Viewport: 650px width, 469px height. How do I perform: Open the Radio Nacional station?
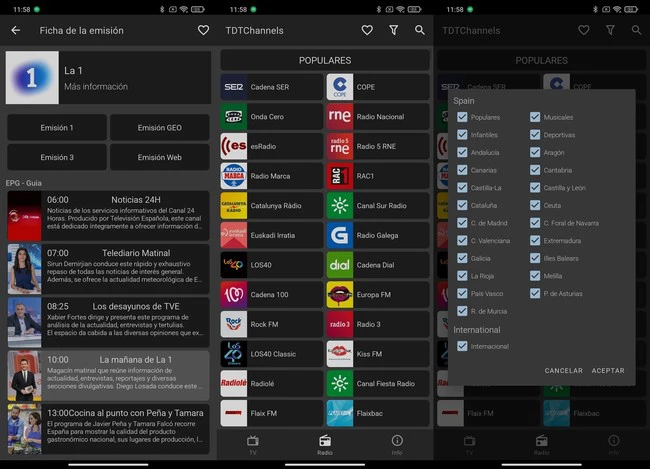(378, 117)
